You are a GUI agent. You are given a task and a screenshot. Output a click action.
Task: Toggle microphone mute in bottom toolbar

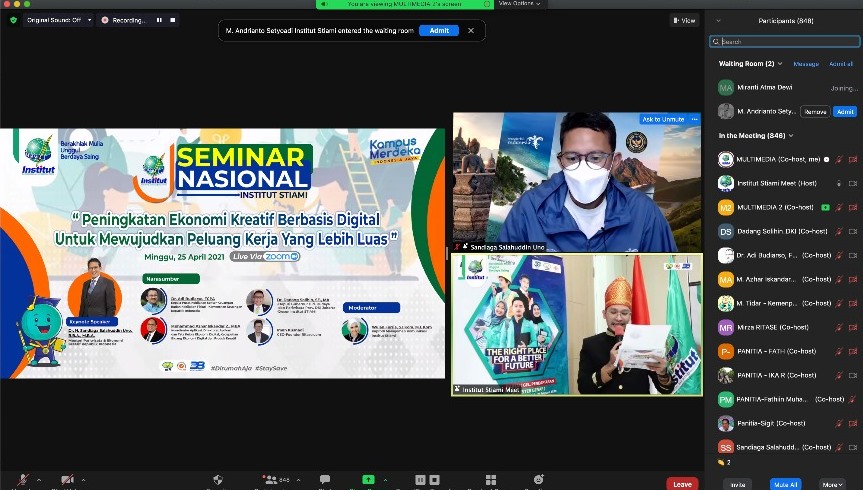(23, 480)
